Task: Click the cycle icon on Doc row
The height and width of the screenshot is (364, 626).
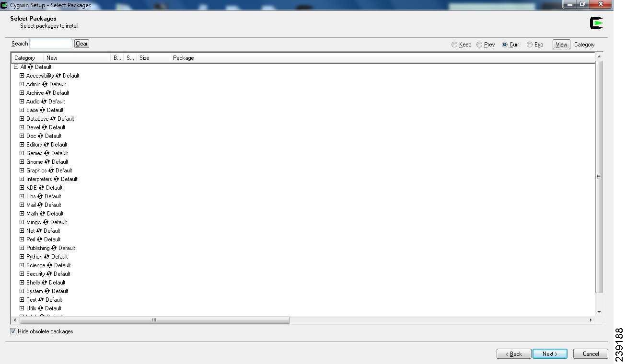Action: 41,136
